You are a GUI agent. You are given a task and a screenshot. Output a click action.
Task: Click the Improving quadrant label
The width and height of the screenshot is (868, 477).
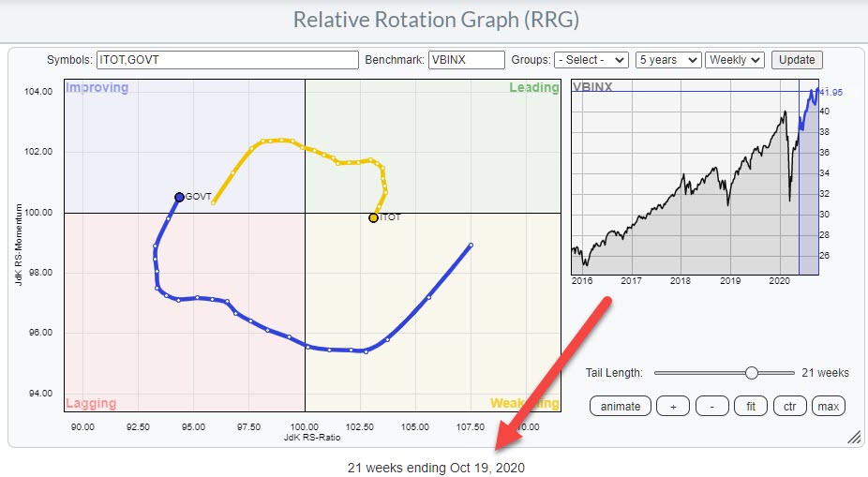tap(97, 88)
